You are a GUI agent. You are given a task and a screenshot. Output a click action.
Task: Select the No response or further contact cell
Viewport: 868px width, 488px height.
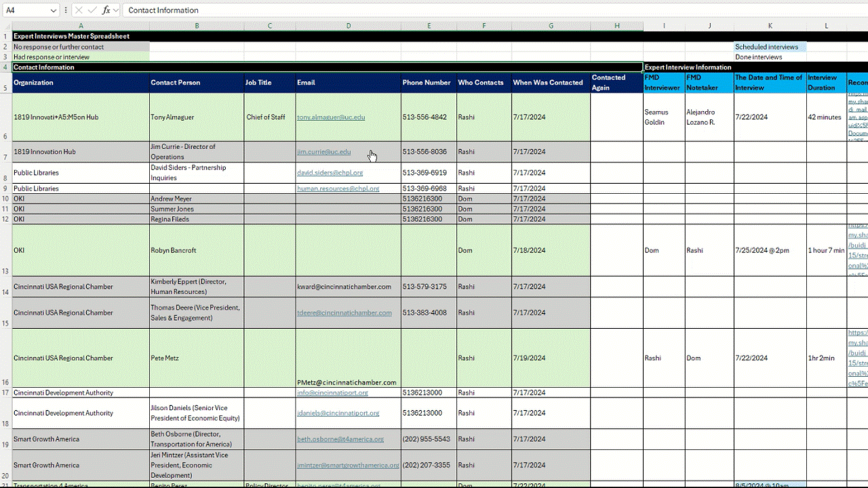[81, 47]
